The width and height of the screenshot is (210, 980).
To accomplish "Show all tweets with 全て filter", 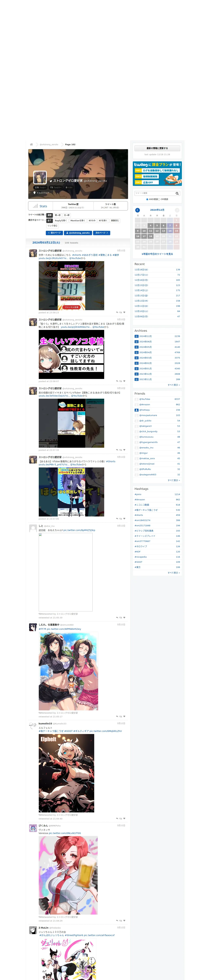I will (50, 221).
